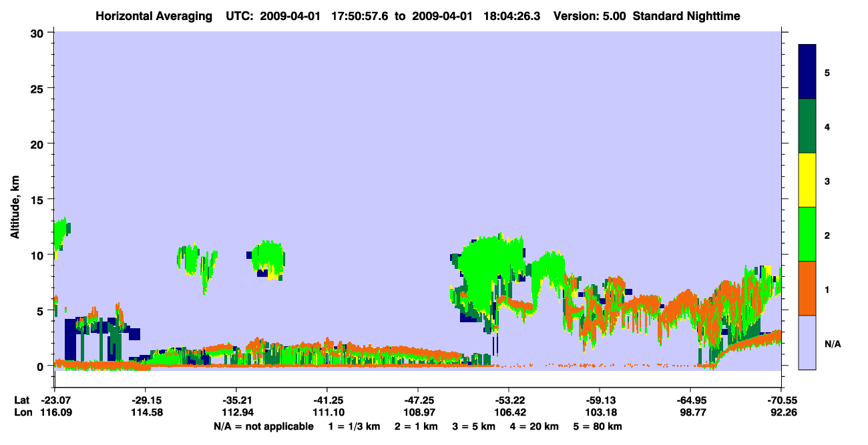Click the dark green color bar segment labeled 4
The width and height of the screenshot is (868, 445).
click(807, 126)
